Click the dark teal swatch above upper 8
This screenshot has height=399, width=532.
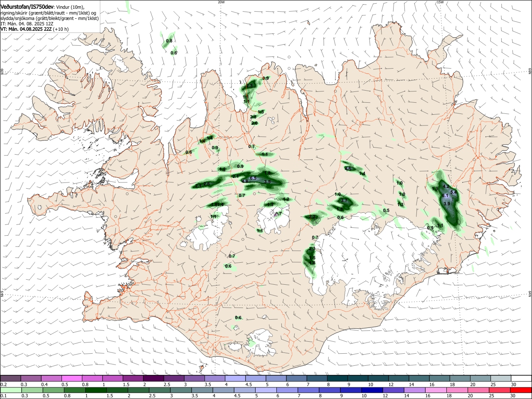click(337, 378)
